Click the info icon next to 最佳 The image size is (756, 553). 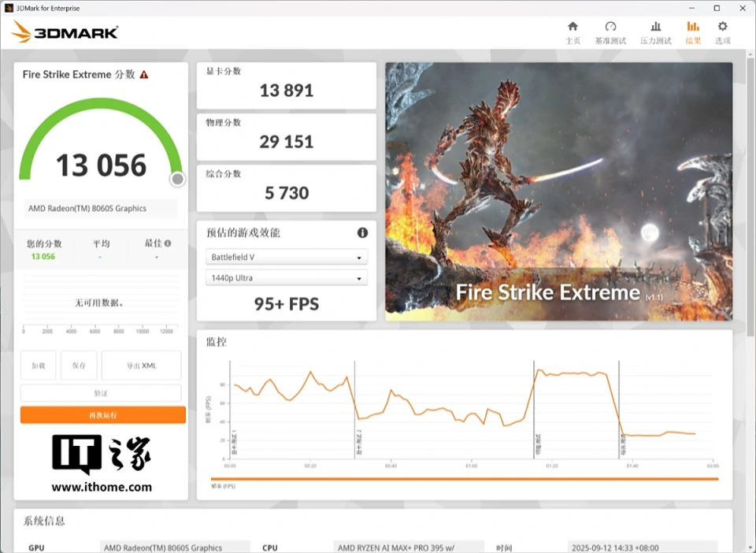168,244
